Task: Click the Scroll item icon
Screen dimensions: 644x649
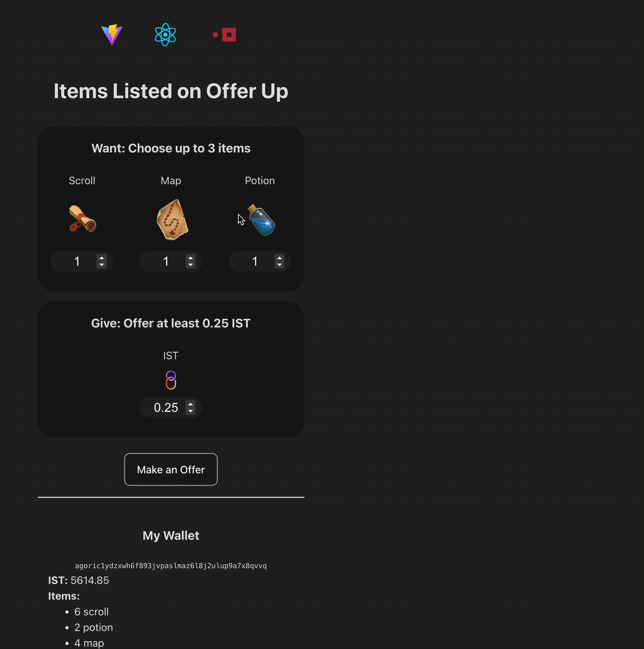Action: click(x=82, y=219)
